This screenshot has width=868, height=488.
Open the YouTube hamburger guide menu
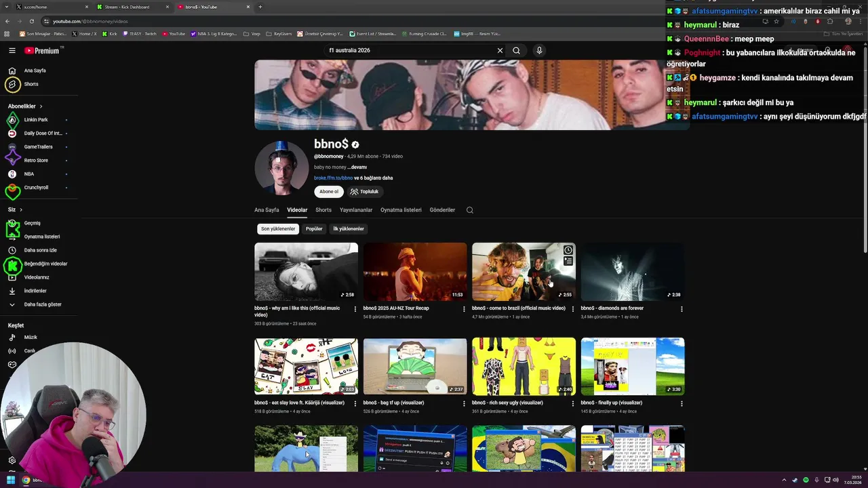click(x=12, y=50)
